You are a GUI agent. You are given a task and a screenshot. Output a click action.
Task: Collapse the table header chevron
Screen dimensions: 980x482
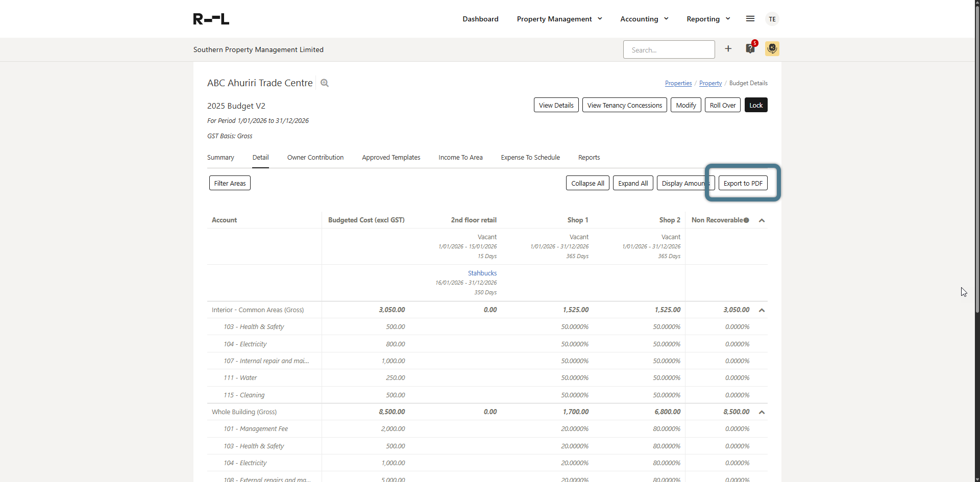762,220
